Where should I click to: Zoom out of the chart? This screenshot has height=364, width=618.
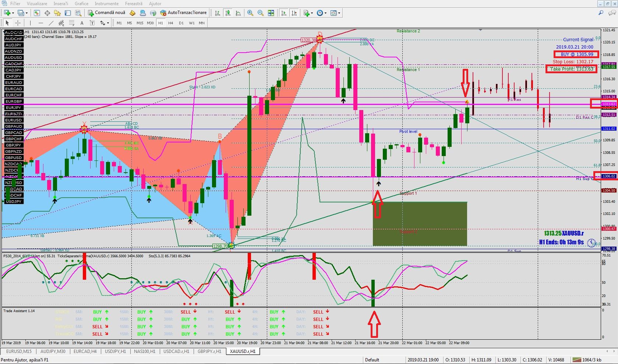tap(261, 13)
